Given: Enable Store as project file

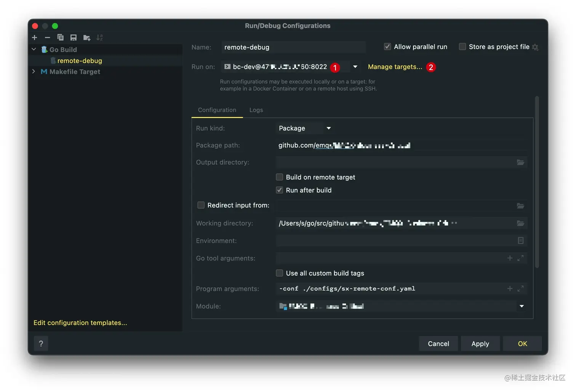Looking at the screenshot, I should [x=462, y=46].
